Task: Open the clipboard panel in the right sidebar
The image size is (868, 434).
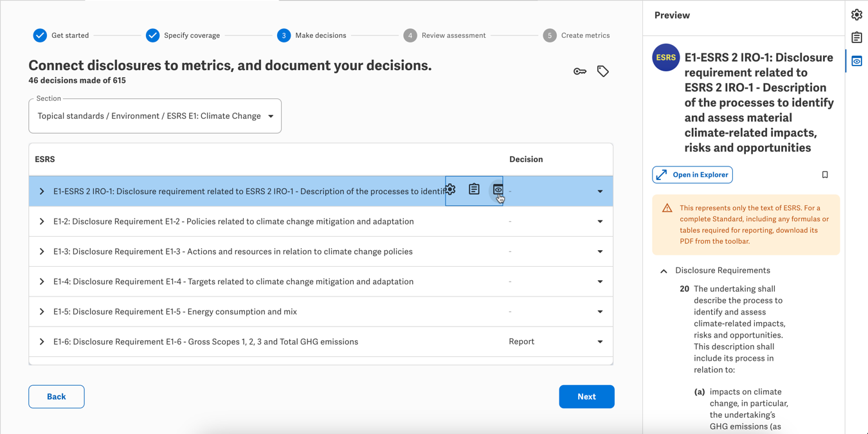Action: (x=856, y=38)
